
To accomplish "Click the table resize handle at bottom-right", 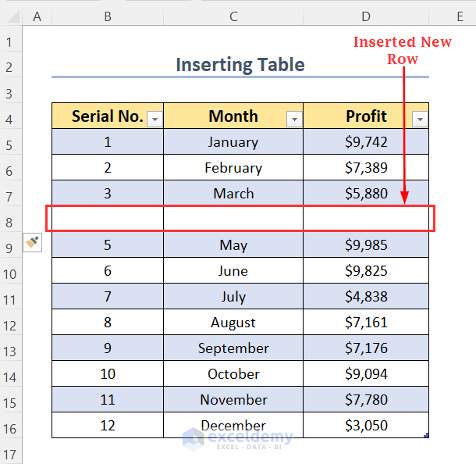I will [426, 435].
